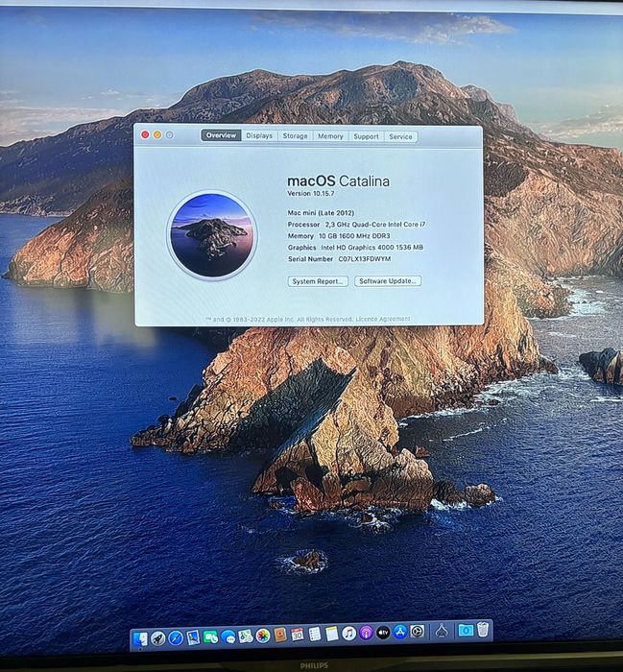
Task: Click serial number "C07LX13FDWYM"
Action: [365, 259]
